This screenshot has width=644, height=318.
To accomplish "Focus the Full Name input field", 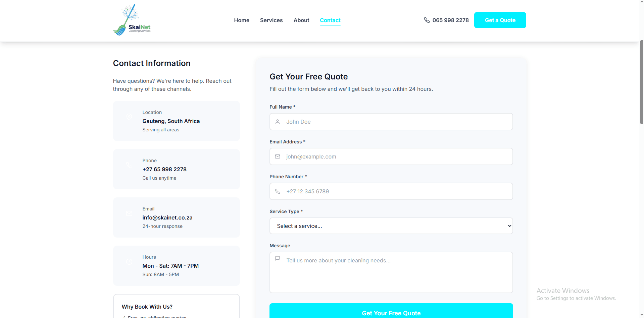I will tap(396, 122).
